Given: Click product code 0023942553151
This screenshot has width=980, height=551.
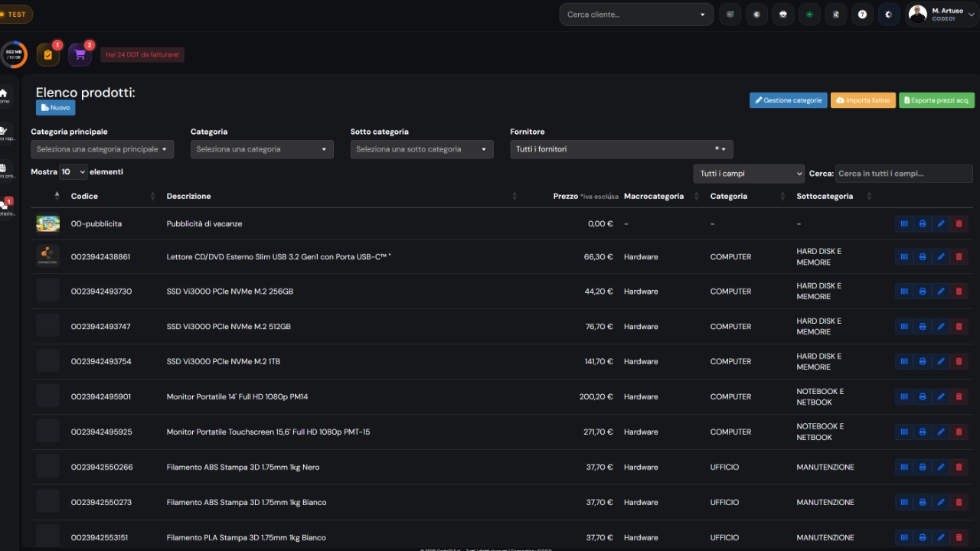Looking at the screenshot, I should (100, 537).
